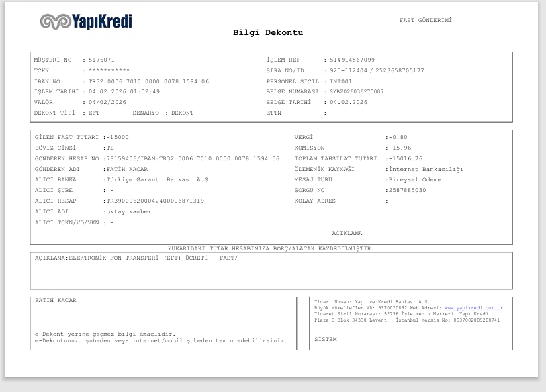The image size is (546, 392).
Task: Click the Ticaret Sicil Numarası line
Action: pos(401,314)
